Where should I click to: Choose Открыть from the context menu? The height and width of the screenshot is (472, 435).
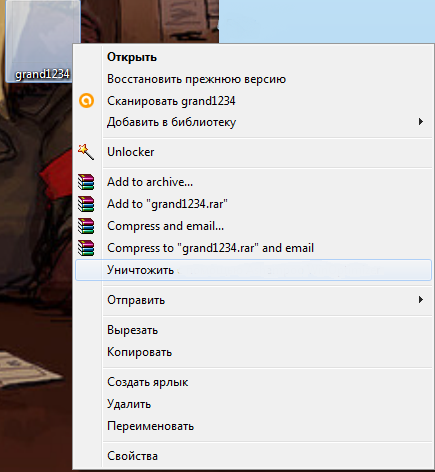point(253,57)
